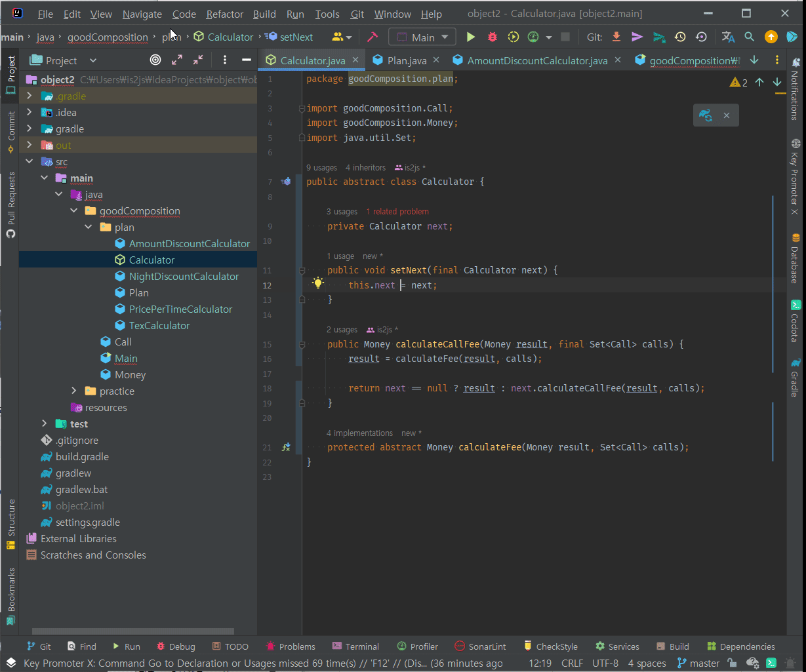Collapse the plan folder in project tree
Image resolution: width=806 pixels, height=672 pixels.
click(x=89, y=227)
